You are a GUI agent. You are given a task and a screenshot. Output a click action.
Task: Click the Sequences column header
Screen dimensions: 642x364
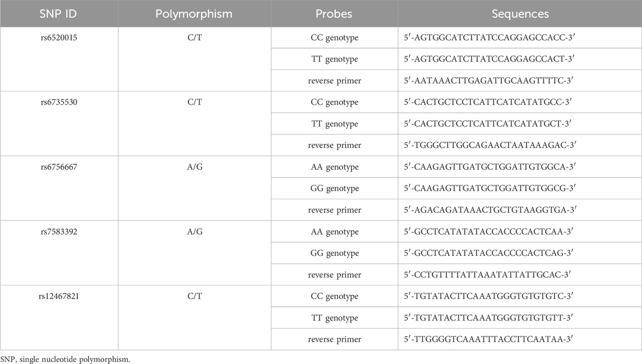[x=520, y=14]
